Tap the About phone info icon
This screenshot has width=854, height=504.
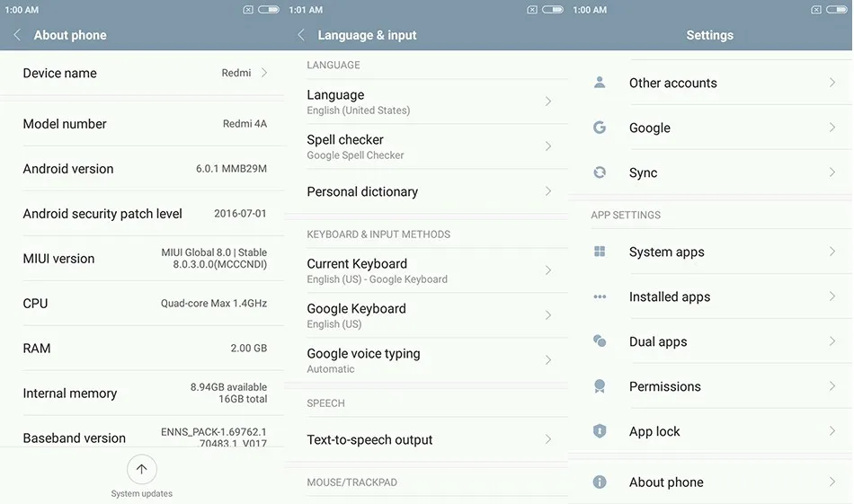tap(600, 482)
